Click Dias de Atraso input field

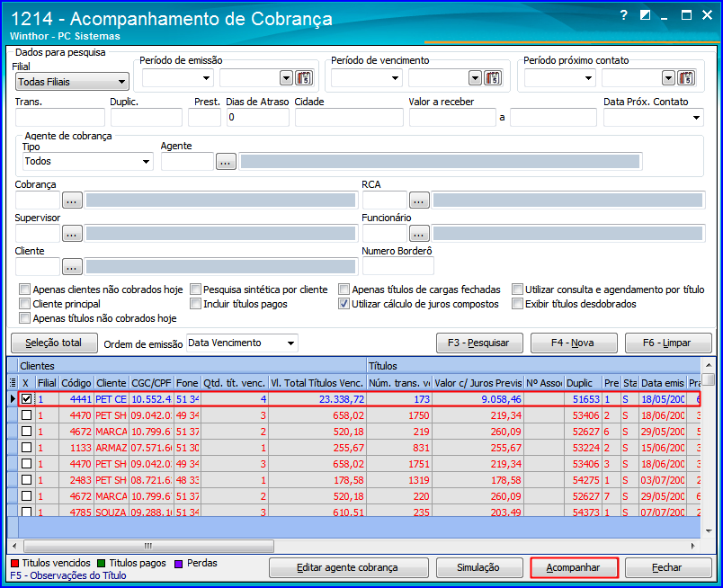257,118
